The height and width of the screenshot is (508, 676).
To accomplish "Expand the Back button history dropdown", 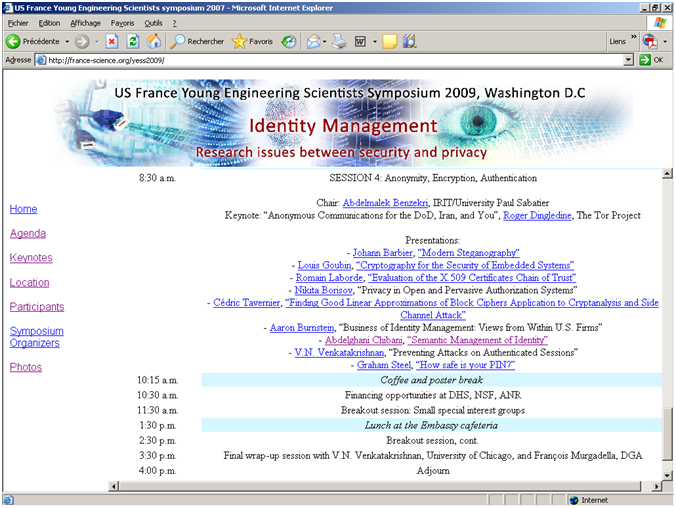I will 67,41.
